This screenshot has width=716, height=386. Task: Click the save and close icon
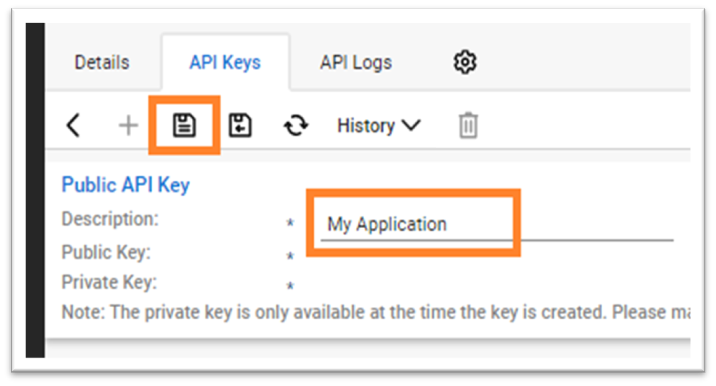click(240, 125)
